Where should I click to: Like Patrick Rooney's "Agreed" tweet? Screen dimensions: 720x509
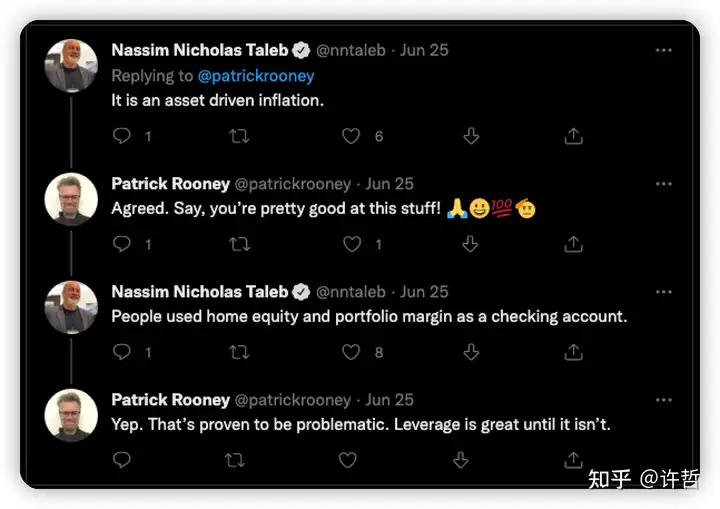point(351,244)
